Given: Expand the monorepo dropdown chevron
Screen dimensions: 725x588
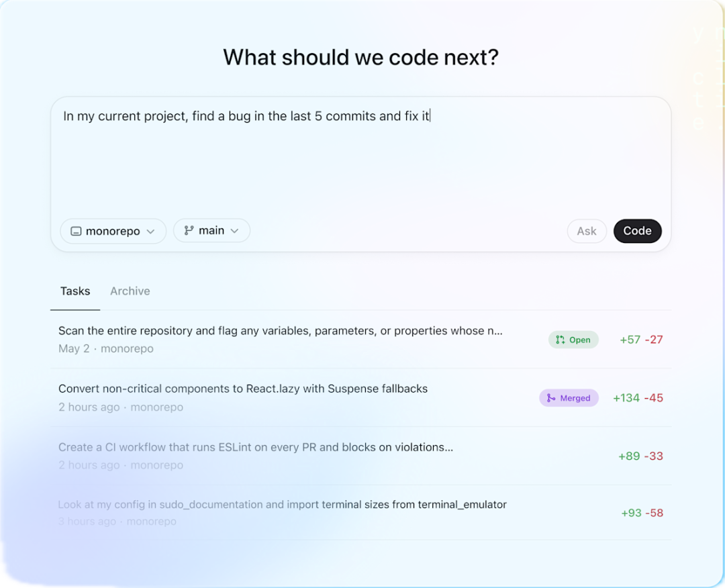Looking at the screenshot, I should 151,231.
